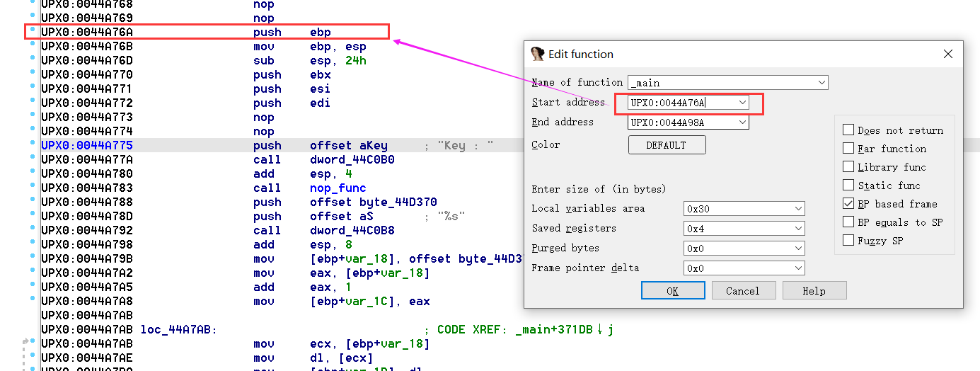Open the Saved registers size dropdown
The height and width of the screenshot is (371, 980).
point(798,229)
